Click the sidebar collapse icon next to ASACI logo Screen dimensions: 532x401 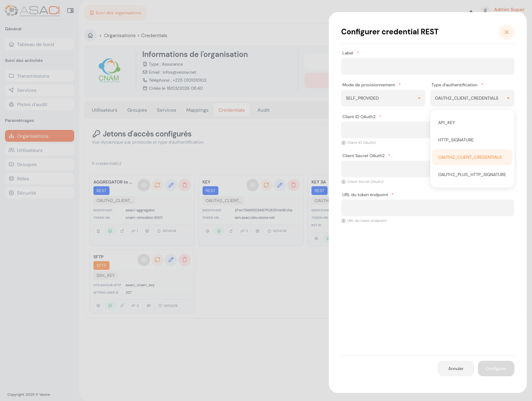click(x=71, y=10)
